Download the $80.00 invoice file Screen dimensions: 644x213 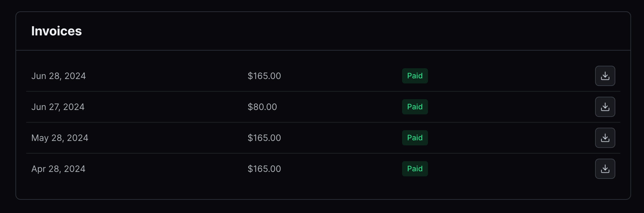(x=605, y=107)
